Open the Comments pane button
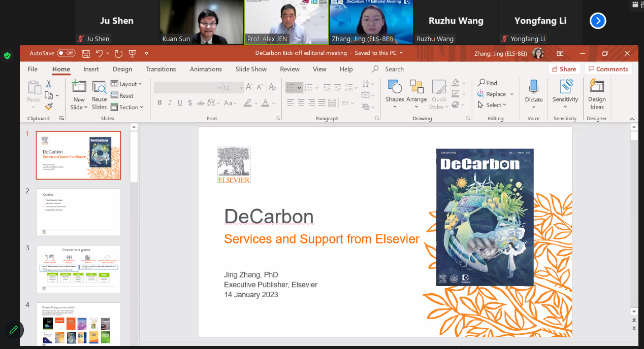 [x=607, y=69]
